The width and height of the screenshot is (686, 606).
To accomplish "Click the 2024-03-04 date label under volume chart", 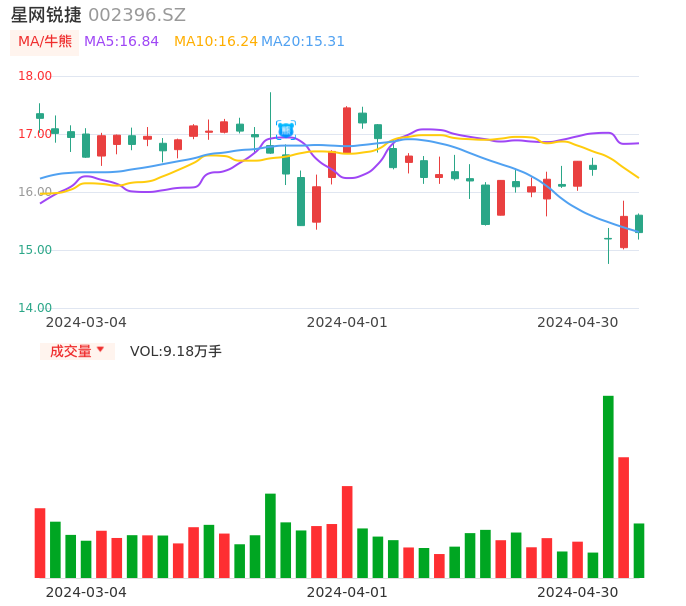I will click(x=86, y=592).
